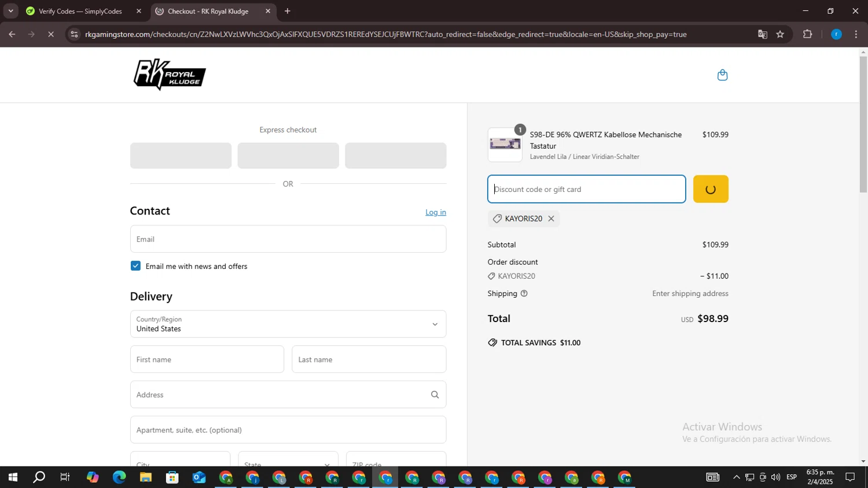The height and width of the screenshot is (488, 868).
Task: Click the Enter shipping address text
Action: [690, 294]
